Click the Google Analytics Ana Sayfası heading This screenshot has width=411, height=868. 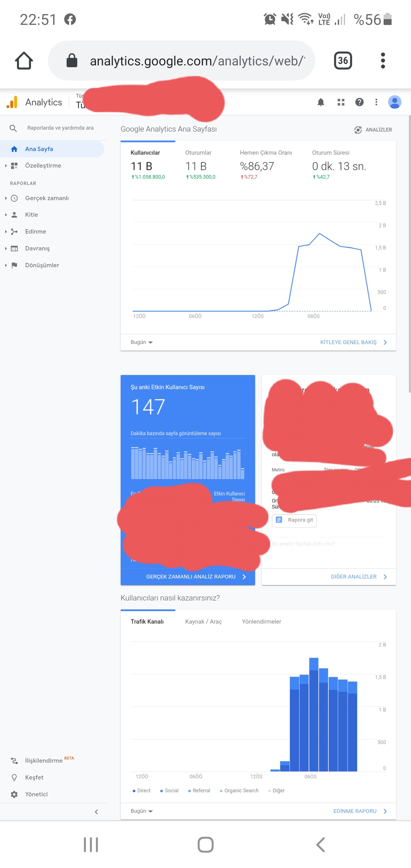(x=168, y=129)
